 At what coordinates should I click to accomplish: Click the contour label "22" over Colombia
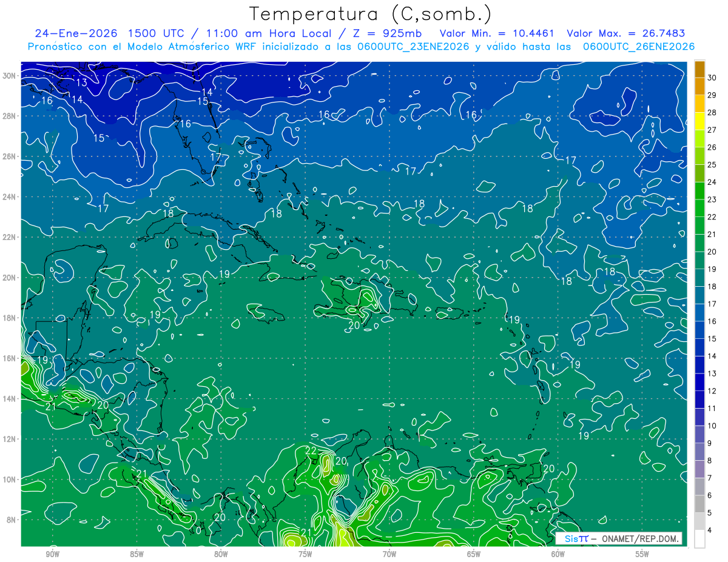pos(311,450)
